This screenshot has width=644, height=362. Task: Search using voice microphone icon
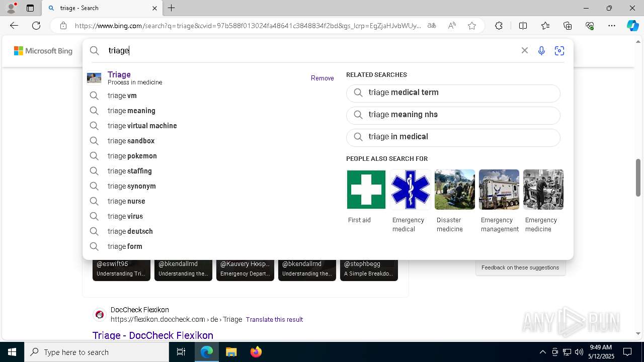pos(541,50)
